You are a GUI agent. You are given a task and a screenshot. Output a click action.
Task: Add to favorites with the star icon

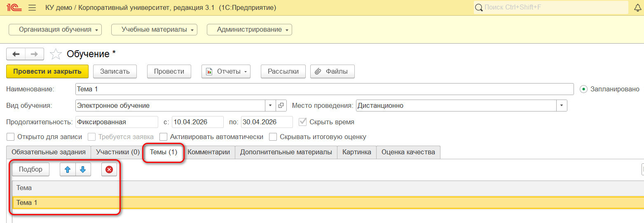point(56,54)
